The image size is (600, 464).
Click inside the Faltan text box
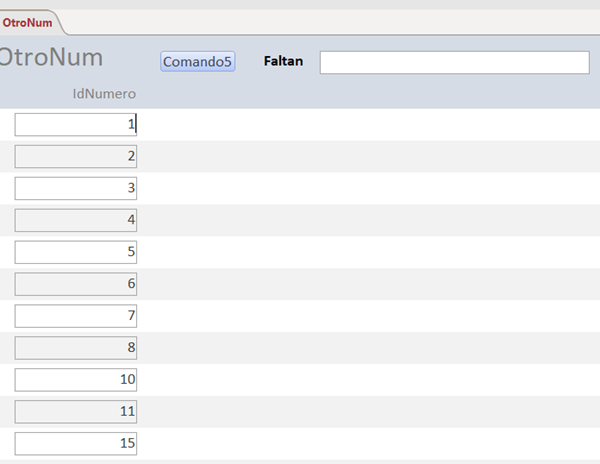454,62
